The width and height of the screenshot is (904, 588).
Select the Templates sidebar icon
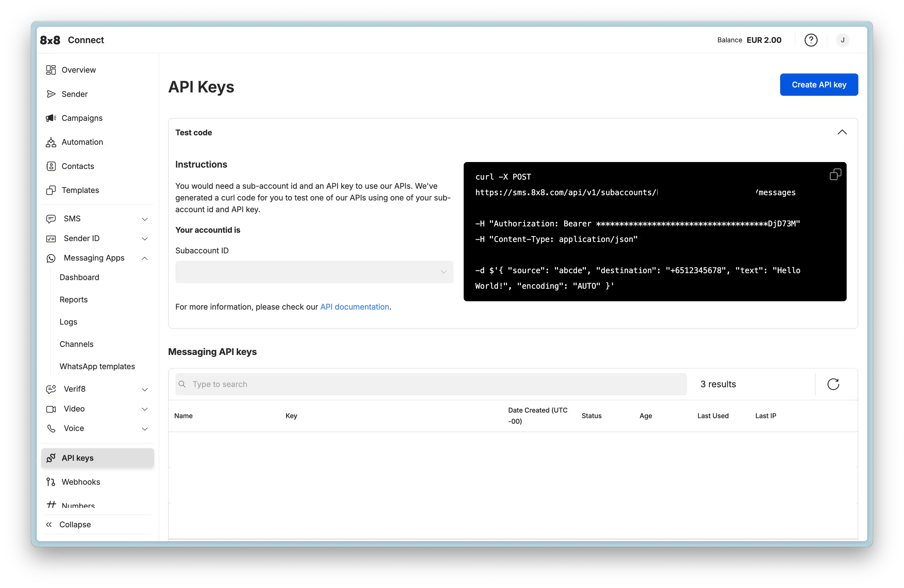click(51, 190)
